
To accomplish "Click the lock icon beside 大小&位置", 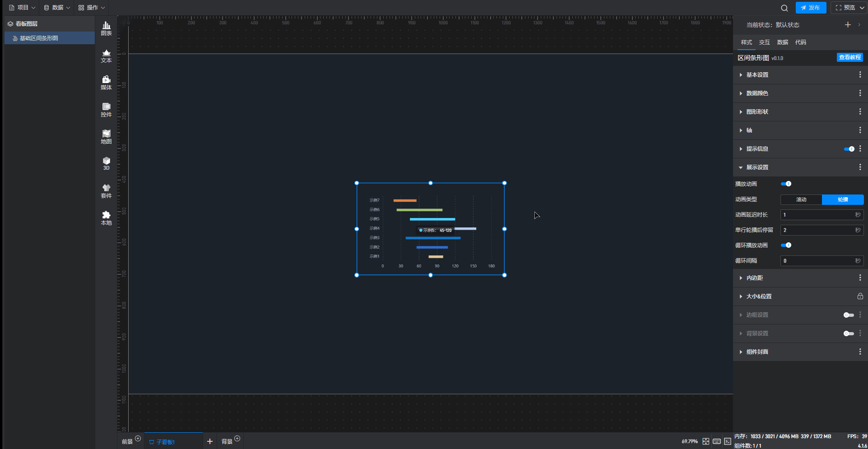I will coord(860,296).
